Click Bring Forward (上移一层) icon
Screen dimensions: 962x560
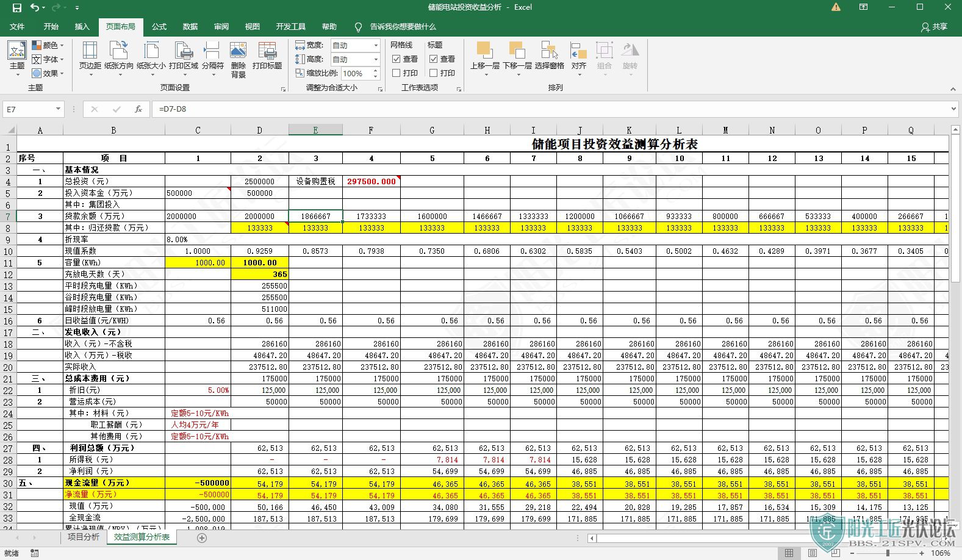click(x=485, y=59)
